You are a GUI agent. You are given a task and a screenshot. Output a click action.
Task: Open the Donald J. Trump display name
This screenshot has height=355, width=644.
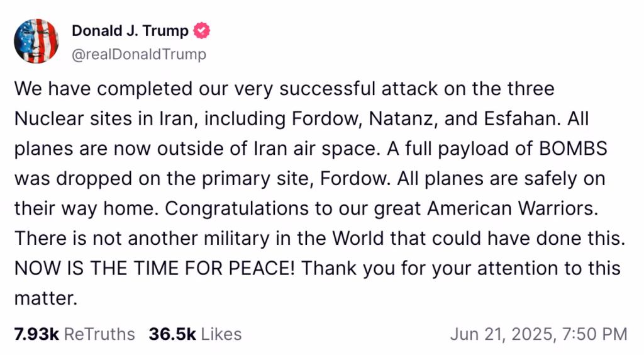tap(130, 31)
